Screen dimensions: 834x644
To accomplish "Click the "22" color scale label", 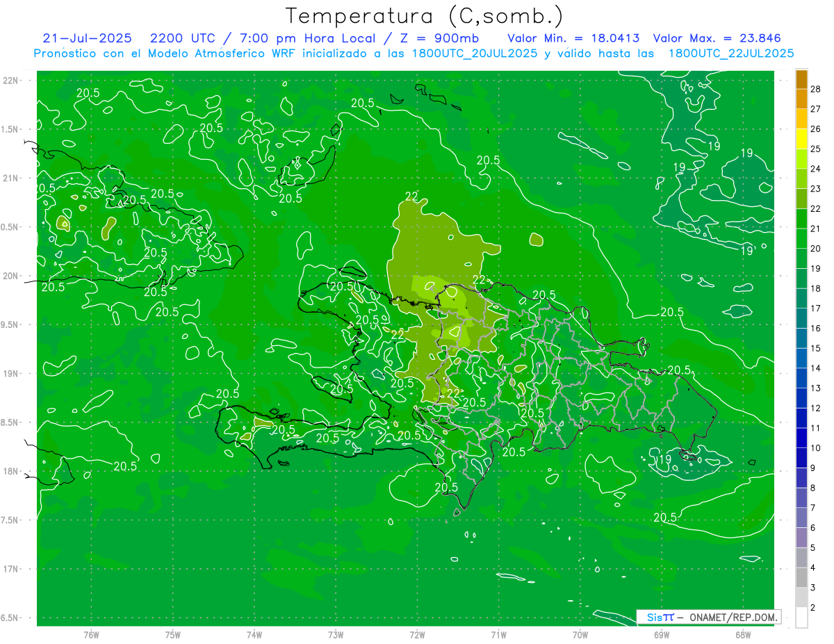I will point(815,208).
